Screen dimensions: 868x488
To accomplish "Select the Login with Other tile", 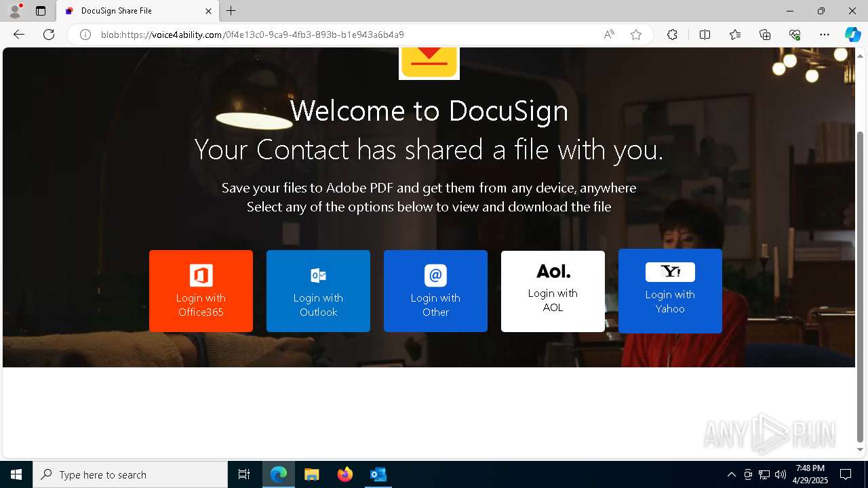I will 435,291.
